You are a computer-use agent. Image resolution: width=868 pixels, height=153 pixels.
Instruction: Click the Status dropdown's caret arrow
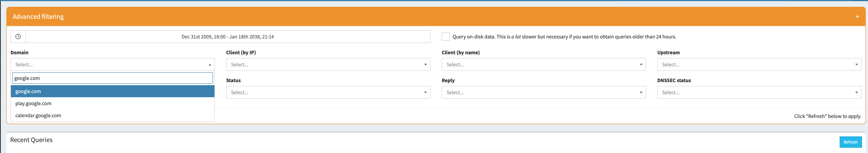tap(425, 92)
